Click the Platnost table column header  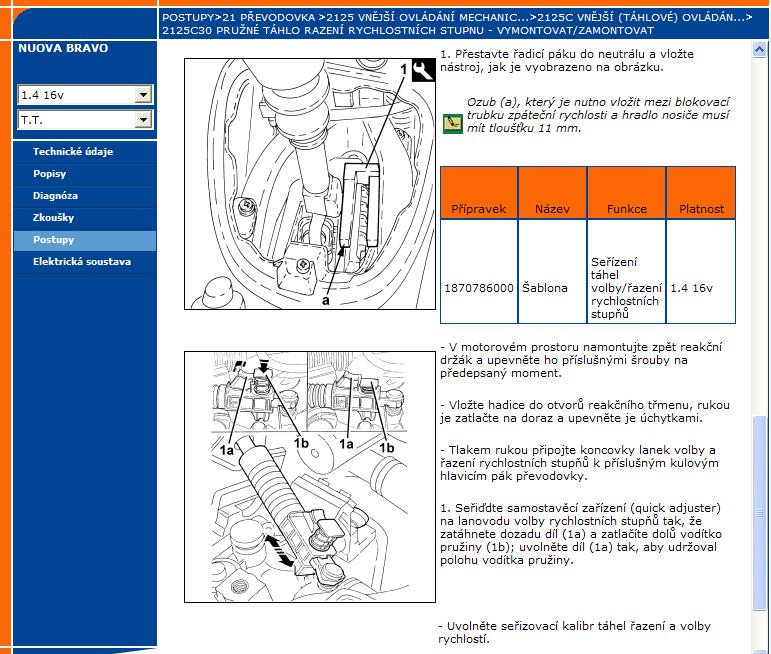click(701, 209)
